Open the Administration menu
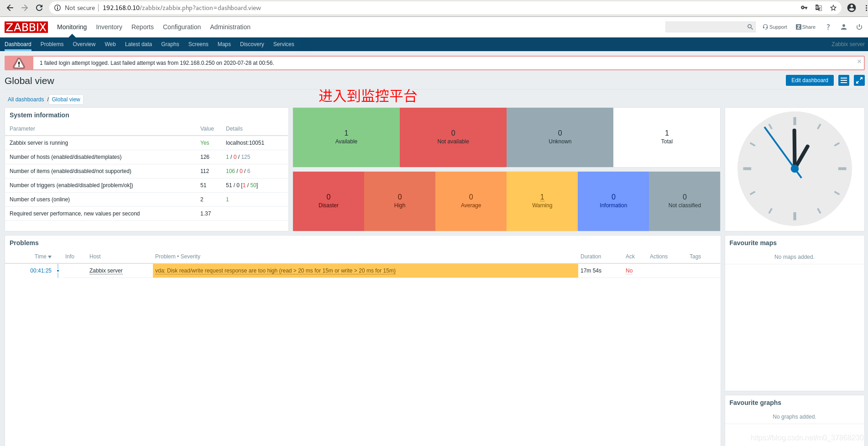 click(x=230, y=27)
